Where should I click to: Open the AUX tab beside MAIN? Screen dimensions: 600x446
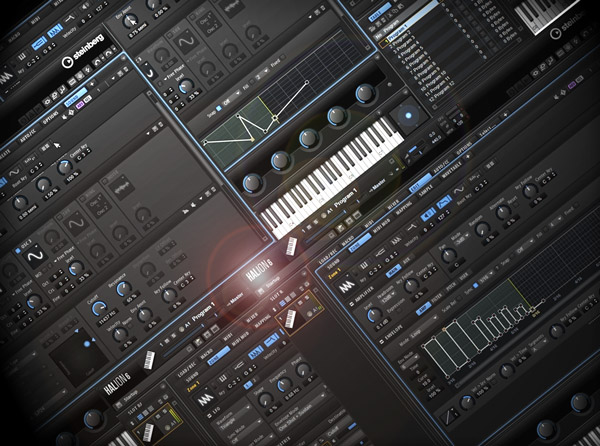tap(406, 260)
